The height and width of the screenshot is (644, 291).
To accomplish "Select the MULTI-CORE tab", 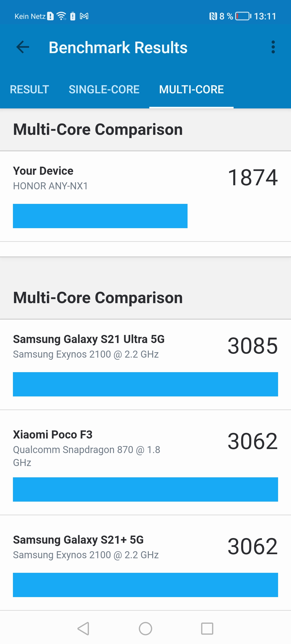I will point(191,90).
